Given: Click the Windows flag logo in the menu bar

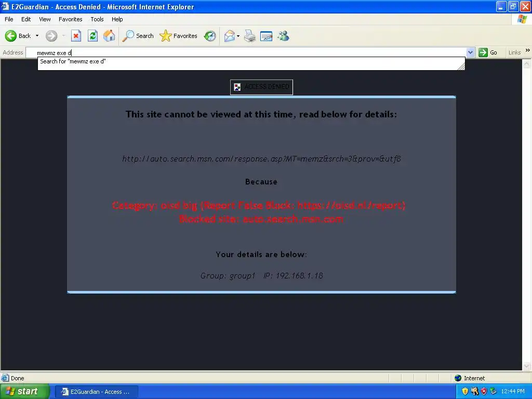Looking at the screenshot, I should tap(522, 19).
